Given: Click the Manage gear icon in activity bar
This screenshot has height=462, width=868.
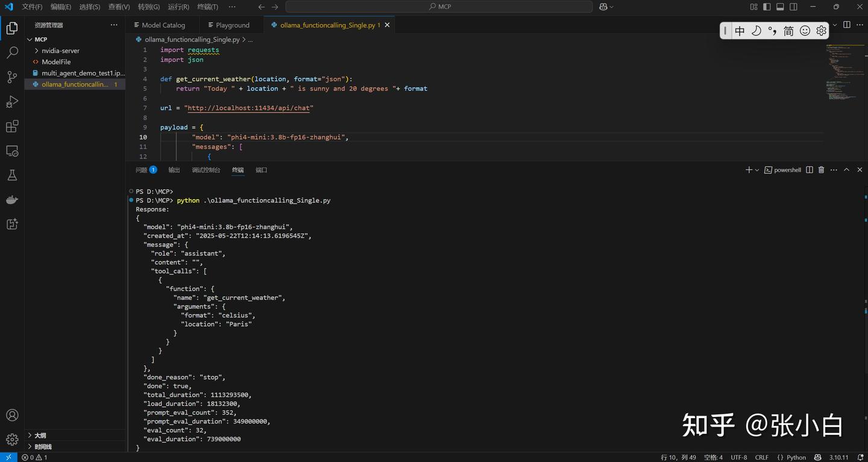Looking at the screenshot, I should (12, 440).
